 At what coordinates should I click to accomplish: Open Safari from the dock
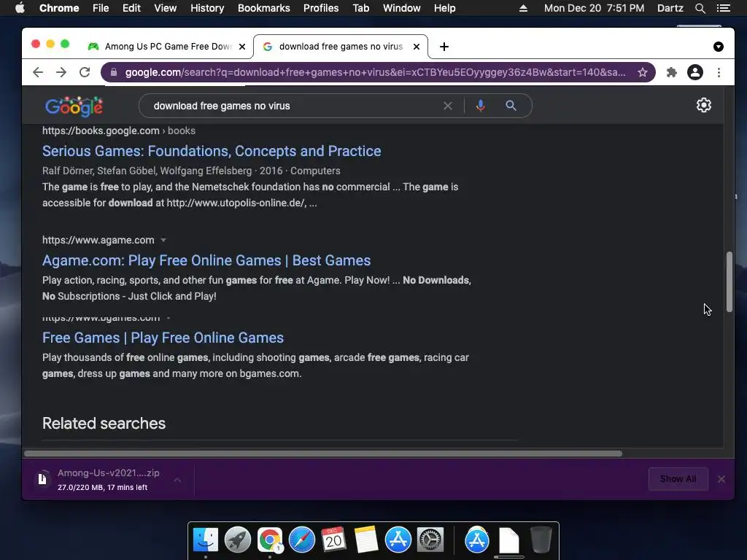click(301, 540)
